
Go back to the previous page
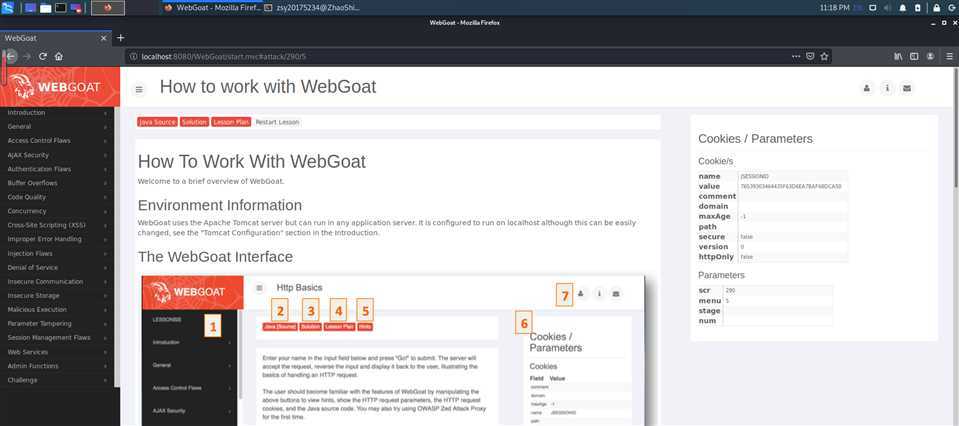(10, 56)
